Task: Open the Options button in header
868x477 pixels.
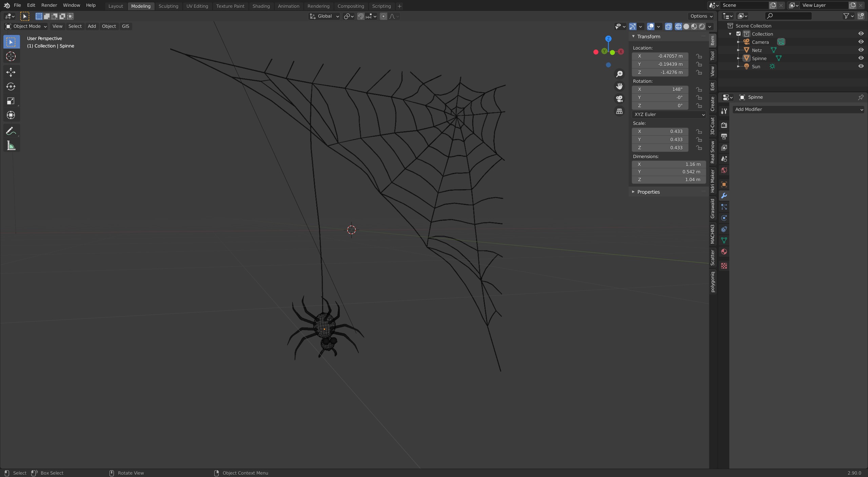Action: tap(701, 16)
